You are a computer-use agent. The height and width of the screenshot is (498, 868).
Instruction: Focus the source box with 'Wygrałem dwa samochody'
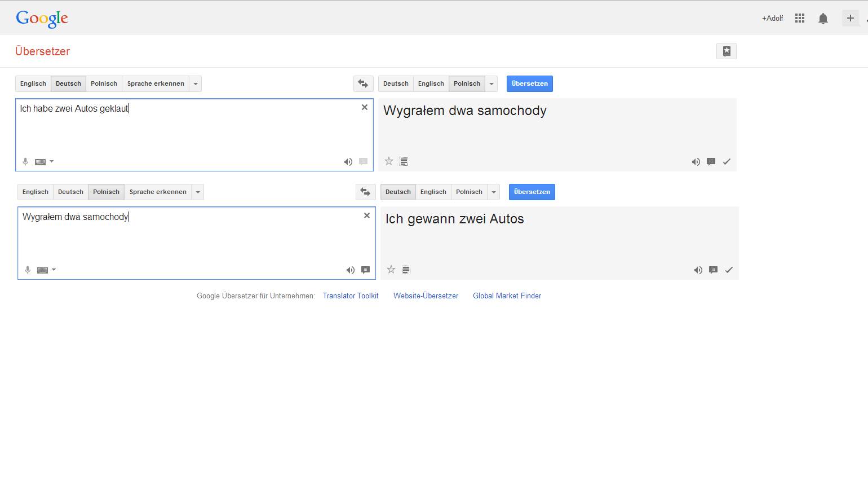click(197, 243)
